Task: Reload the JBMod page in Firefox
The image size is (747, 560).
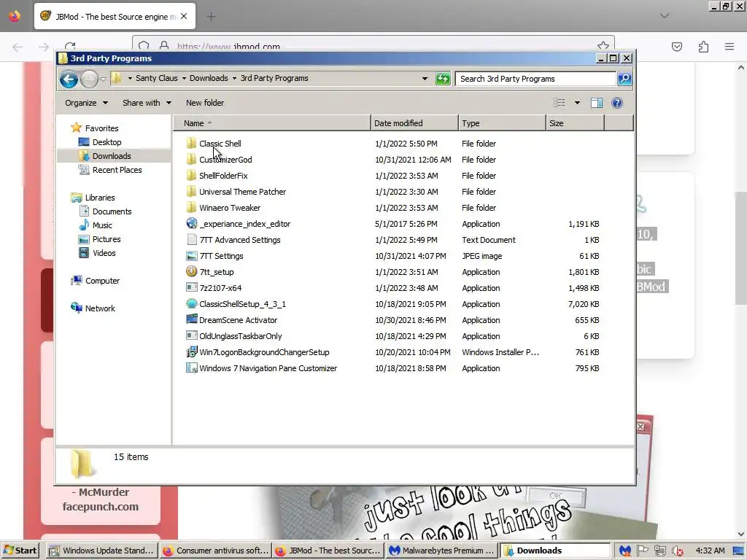Action: point(71,46)
